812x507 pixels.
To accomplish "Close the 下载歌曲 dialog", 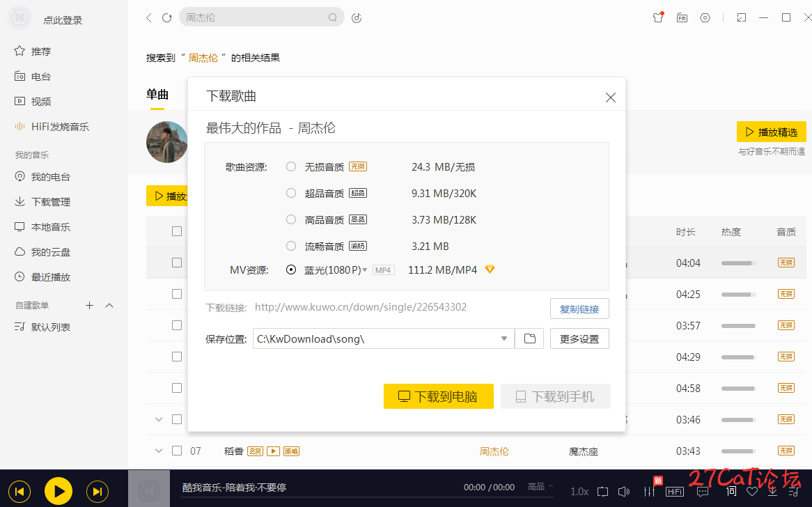I will [611, 97].
